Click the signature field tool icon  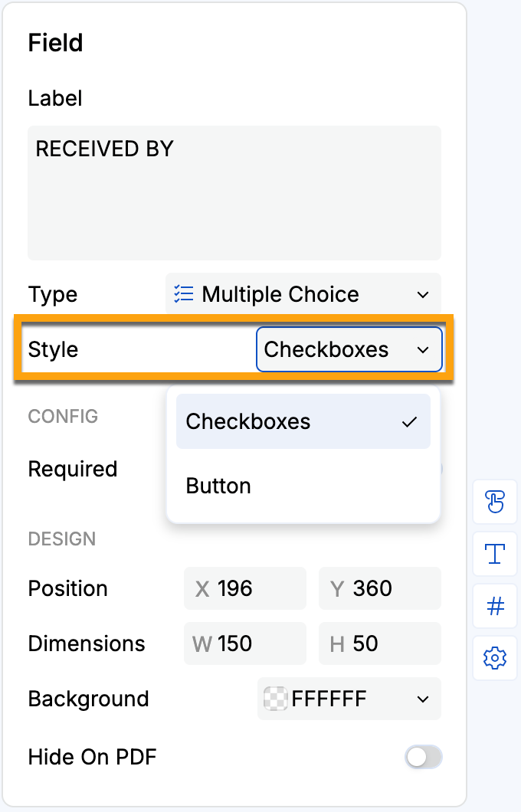coord(495,502)
